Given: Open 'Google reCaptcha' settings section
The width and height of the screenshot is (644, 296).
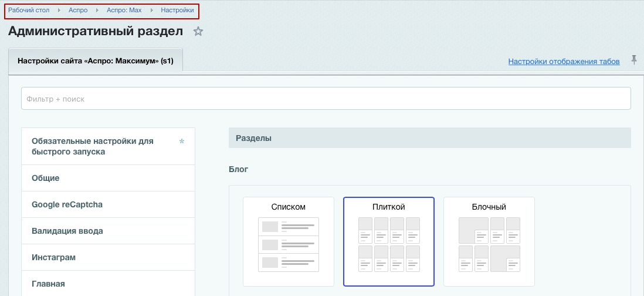Looking at the screenshot, I should [x=67, y=204].
